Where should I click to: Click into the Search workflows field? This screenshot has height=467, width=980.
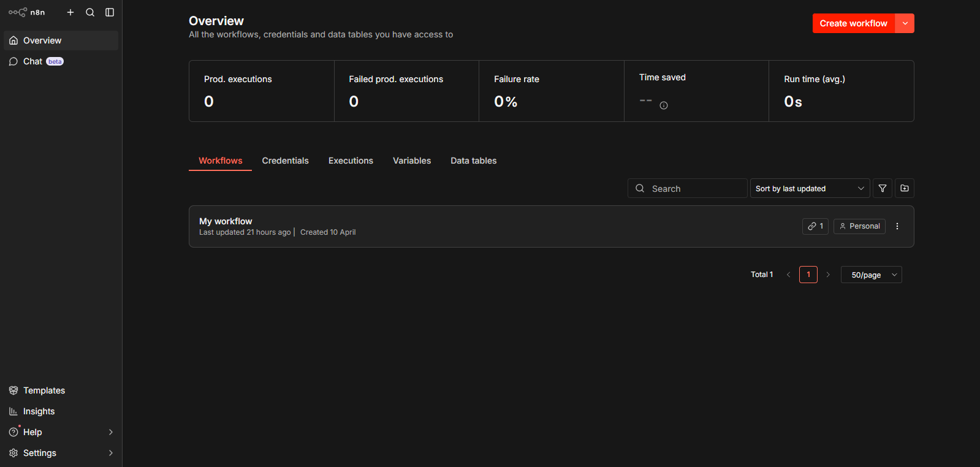[687, 188]
